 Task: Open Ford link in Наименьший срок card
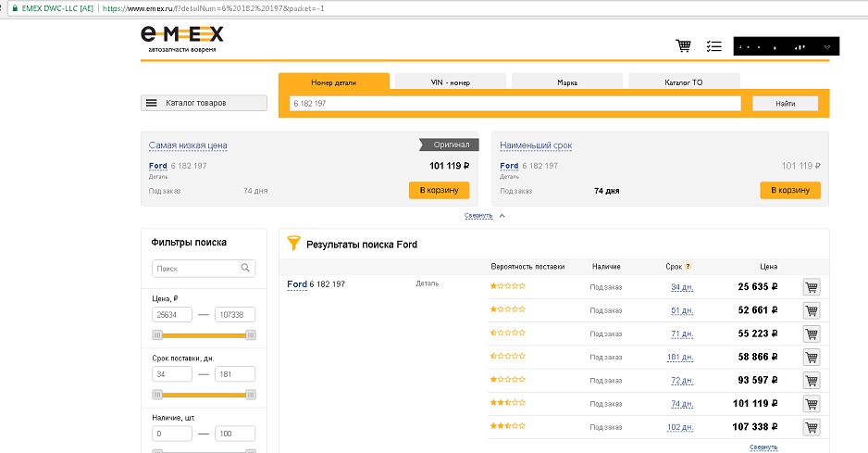pos(509,166)
